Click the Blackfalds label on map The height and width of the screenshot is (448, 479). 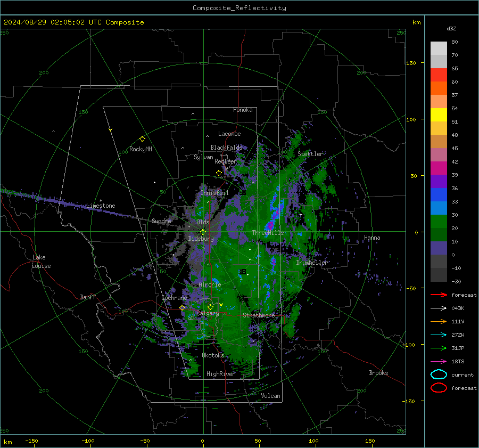[226, 148]
